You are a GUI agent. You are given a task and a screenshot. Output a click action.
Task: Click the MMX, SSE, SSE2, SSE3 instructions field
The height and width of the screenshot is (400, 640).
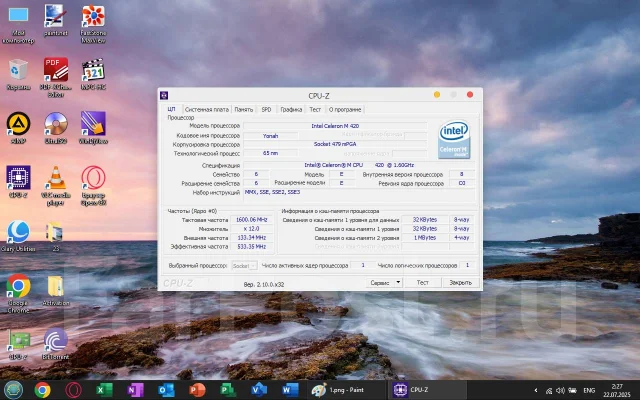[359, 194]
